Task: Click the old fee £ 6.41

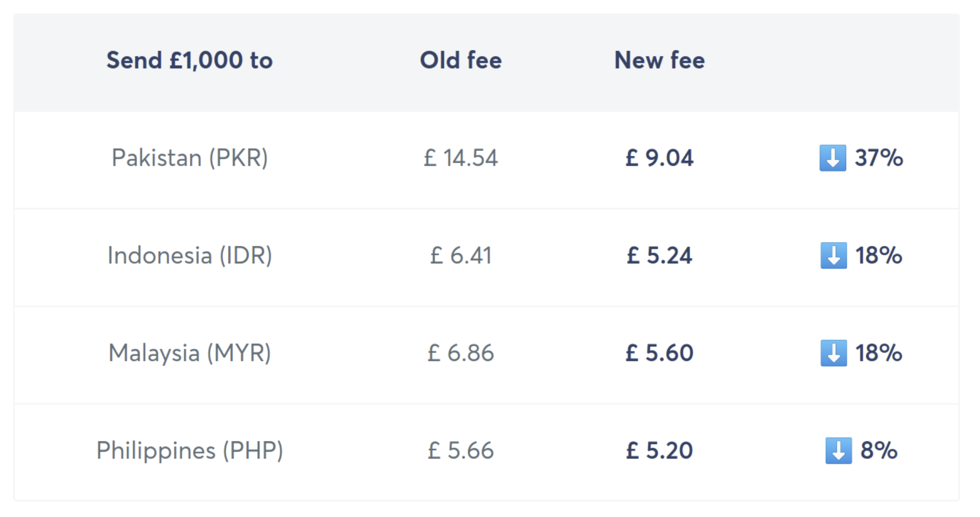Action: coord(460,255)
